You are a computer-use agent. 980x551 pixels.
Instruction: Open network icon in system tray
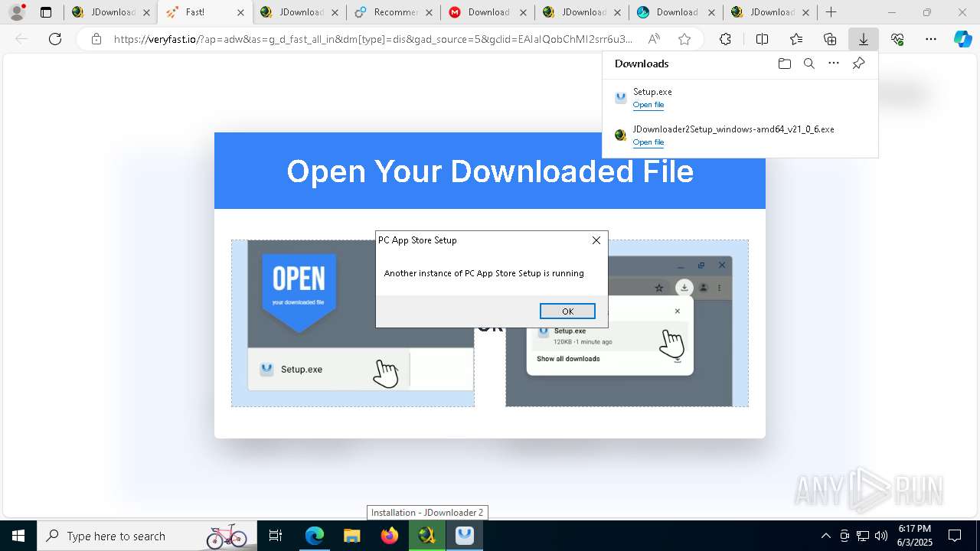coord(863,536)
